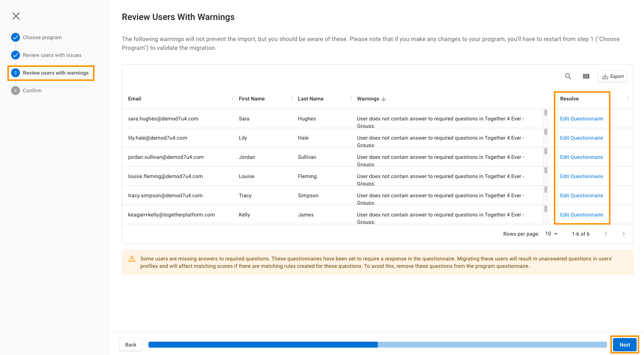This screenshot has width=644, height=355.
Task: Click the migration progress bar
Action: (377, 345)
